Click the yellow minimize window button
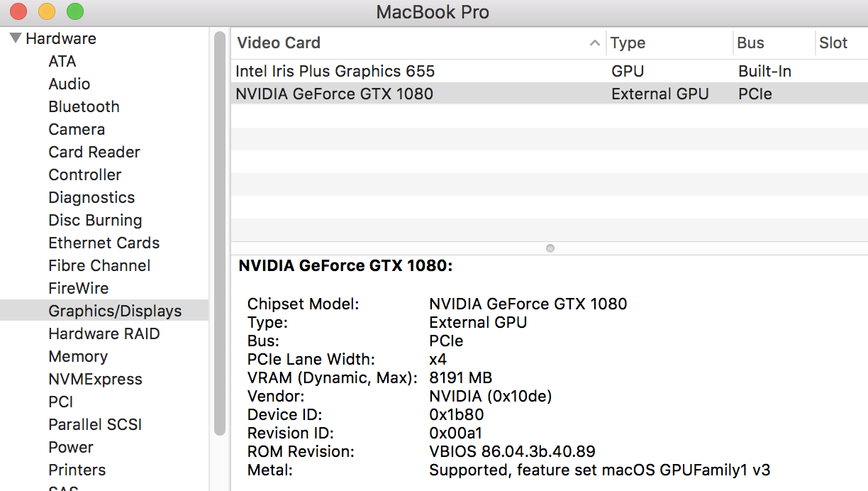The image size is (868, 491). tap(46, 11)
